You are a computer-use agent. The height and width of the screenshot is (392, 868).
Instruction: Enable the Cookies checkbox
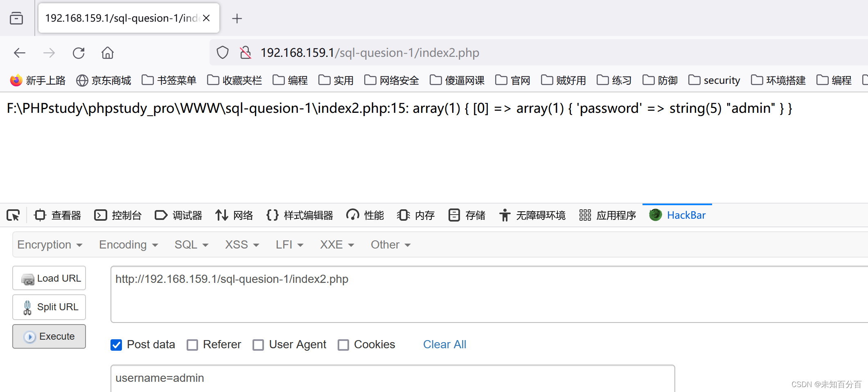tap(343, 345)
